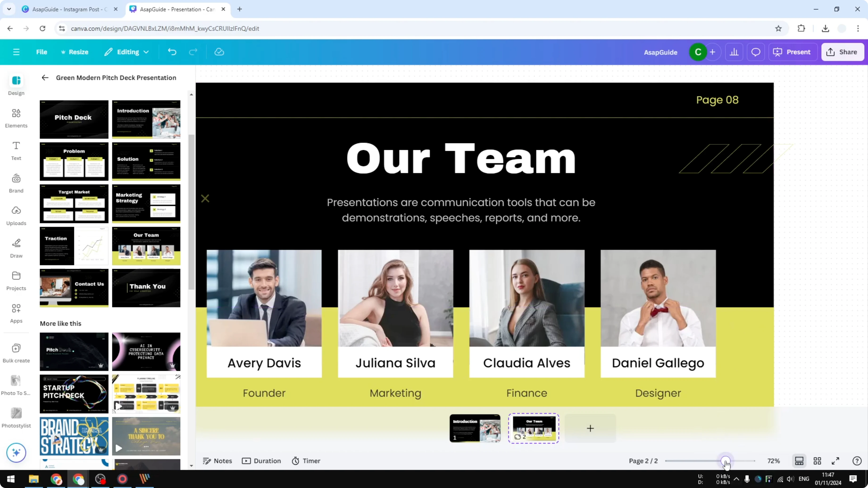This screenshot has width=868, height=488.
Task: Open the File menu
Action: pos(42,52)
